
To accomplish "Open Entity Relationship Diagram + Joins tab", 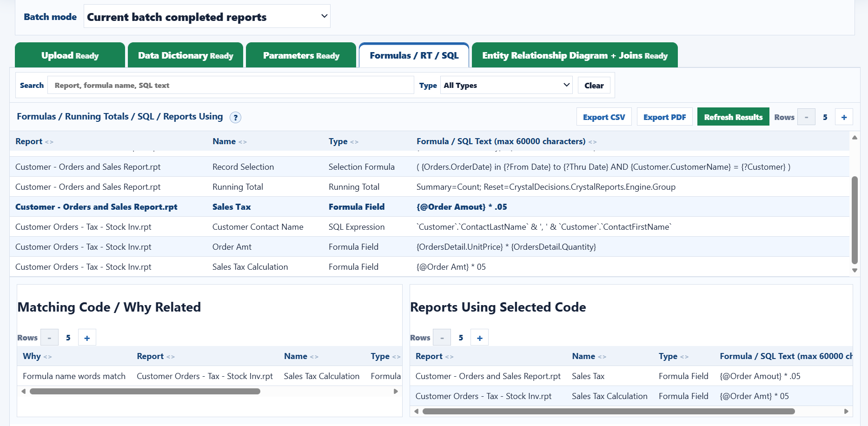I will [575, 55].
